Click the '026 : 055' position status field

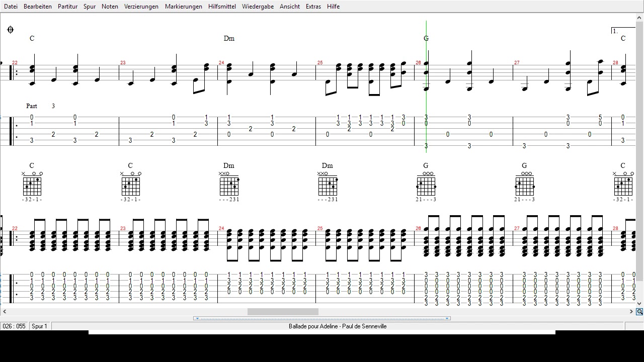[14, 326]
